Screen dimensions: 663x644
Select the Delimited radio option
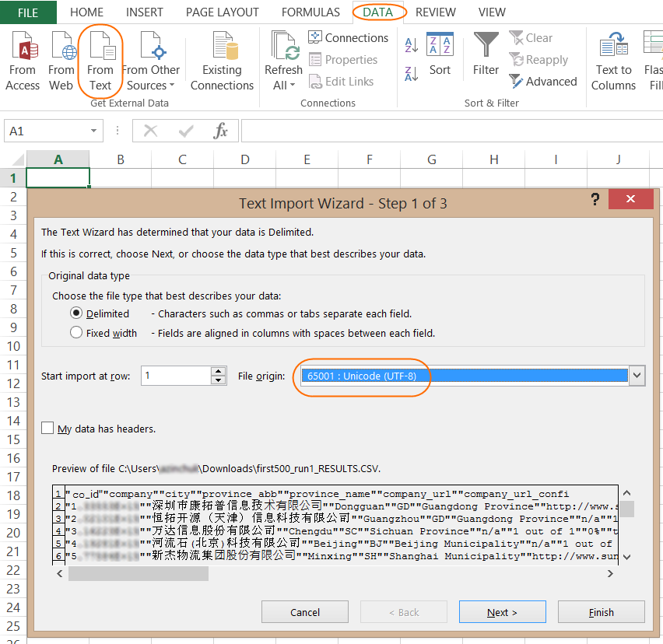point(76,313)
